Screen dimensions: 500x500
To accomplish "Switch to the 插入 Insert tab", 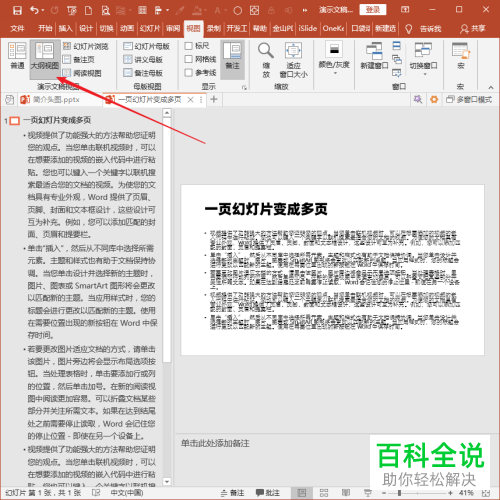I will point(66,28).
